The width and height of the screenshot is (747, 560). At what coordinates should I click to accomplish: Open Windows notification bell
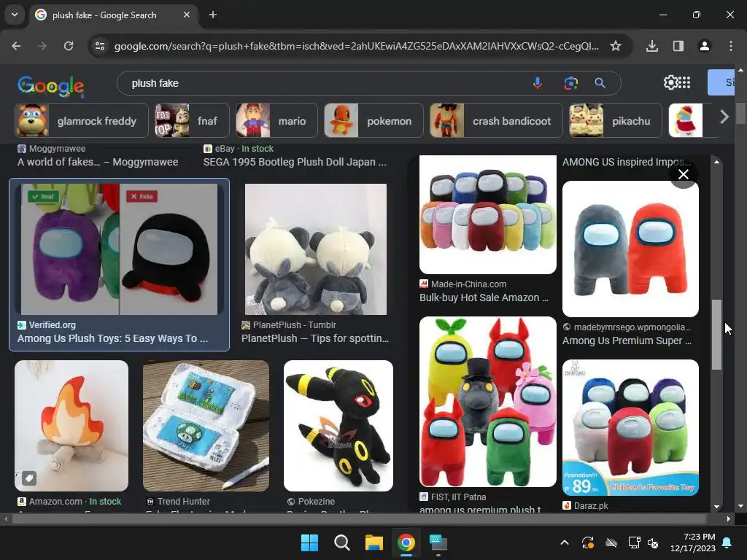point(727,542)
